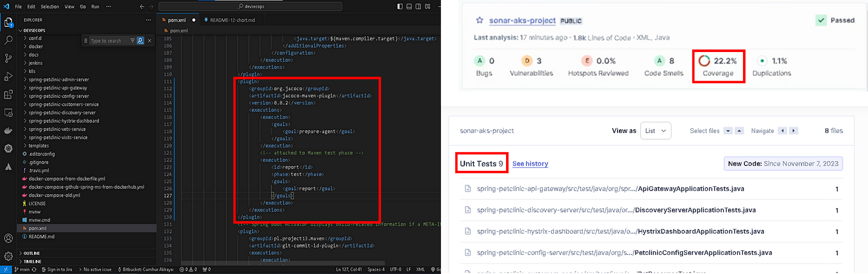Screen dimensions: 868x274
Task: Expand the TIMELINE section
Action: [x=33, y=261]
